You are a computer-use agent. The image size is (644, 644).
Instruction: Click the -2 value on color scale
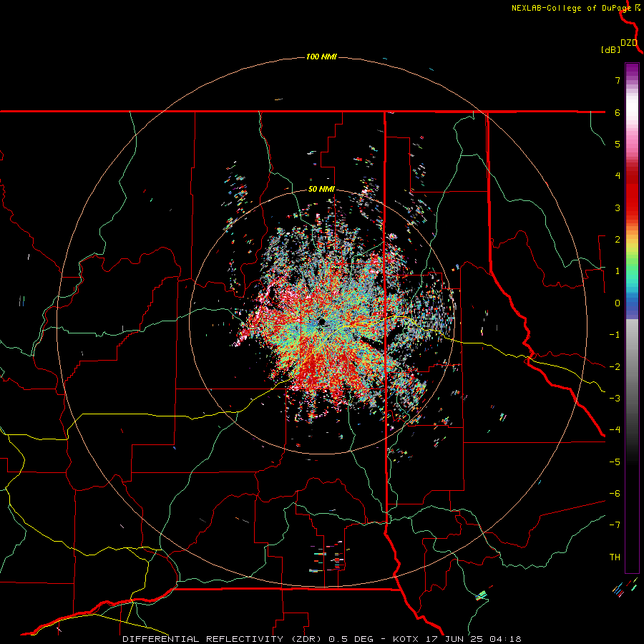click(x=615, y=366)
